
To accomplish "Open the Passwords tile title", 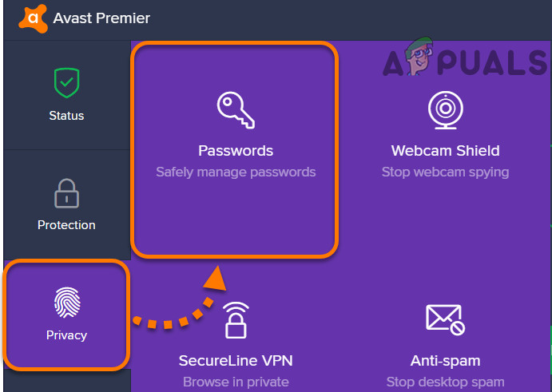I will click(236, 150).
